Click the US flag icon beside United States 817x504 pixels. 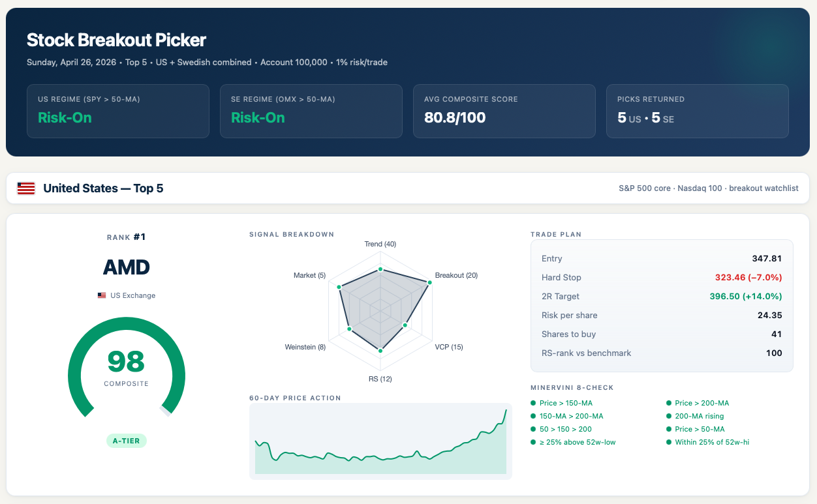point(26,188)
